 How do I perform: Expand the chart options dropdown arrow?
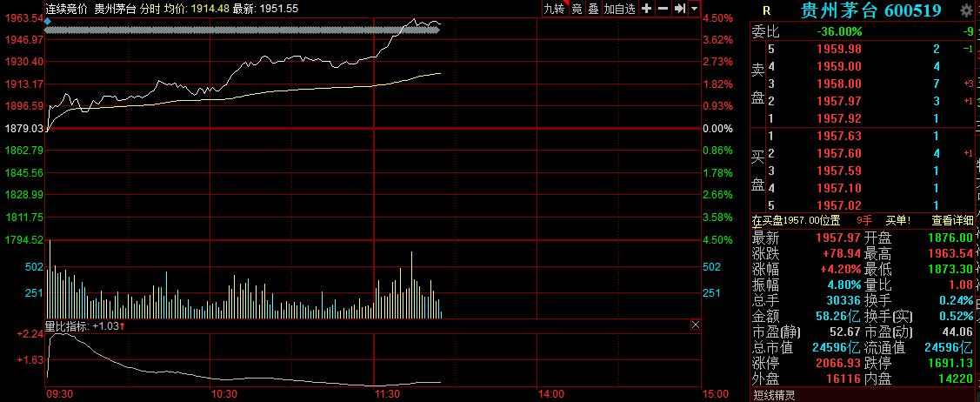point(693,9)
